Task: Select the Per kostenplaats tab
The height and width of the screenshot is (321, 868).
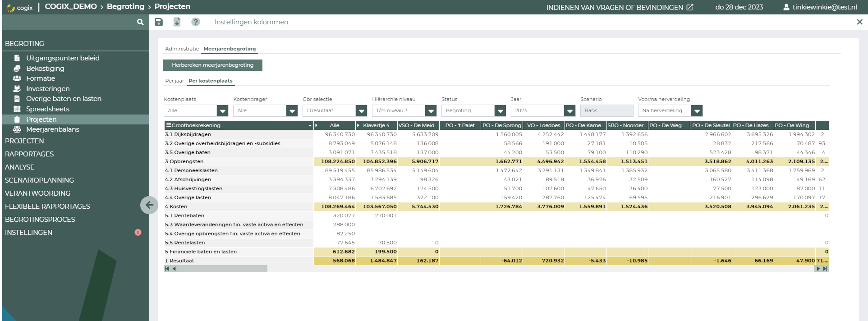Action: tap(211, 81)
